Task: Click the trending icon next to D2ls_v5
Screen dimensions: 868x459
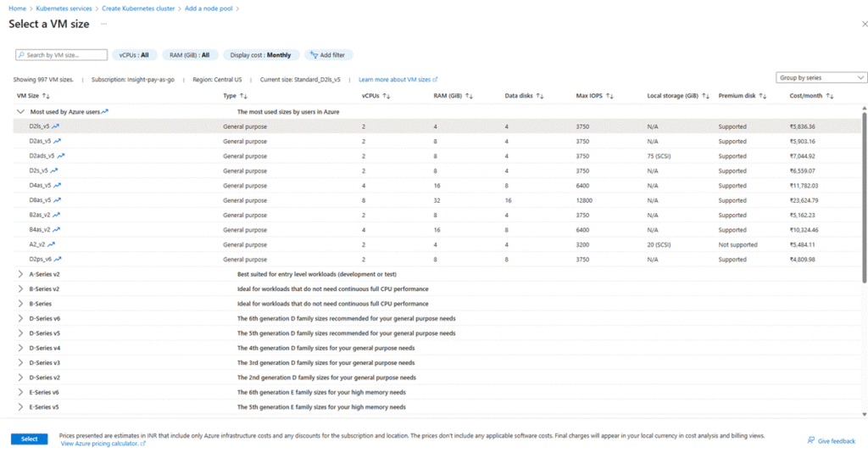Action: tap(55, 126)
